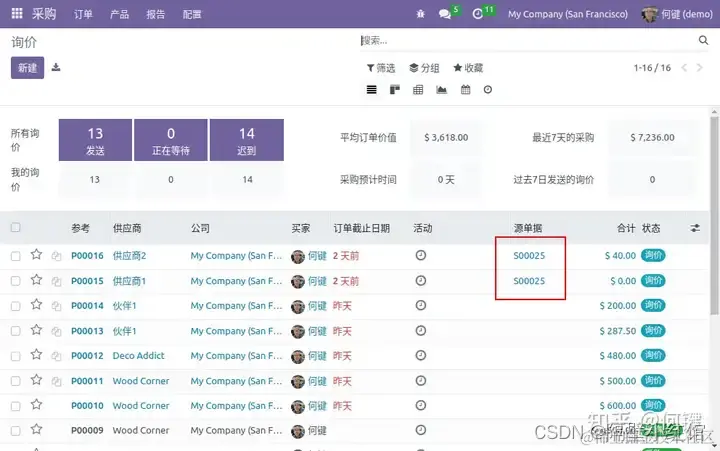Sort by the 合计 column header
This screenshot has height=451, width=720.
(626, 228)
